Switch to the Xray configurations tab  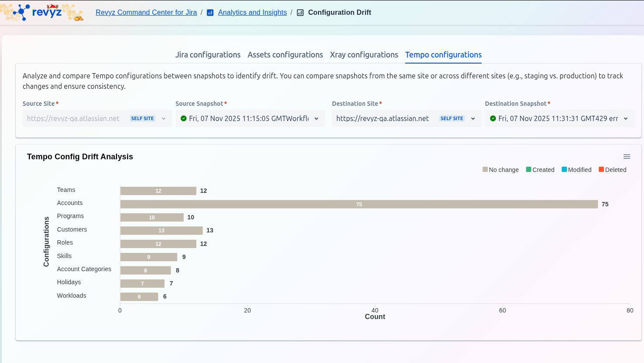(x=364, y=55)
